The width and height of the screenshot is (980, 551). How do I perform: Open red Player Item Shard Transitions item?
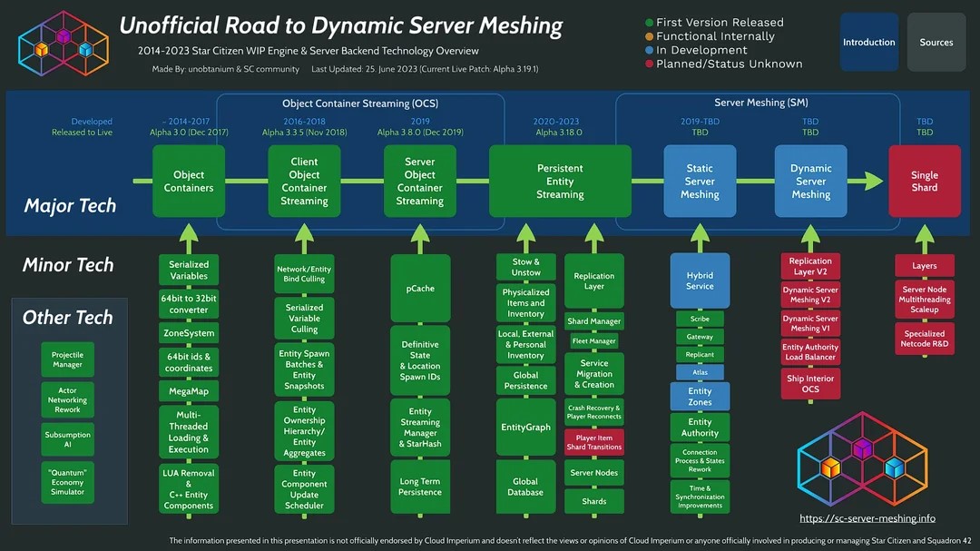593,442
